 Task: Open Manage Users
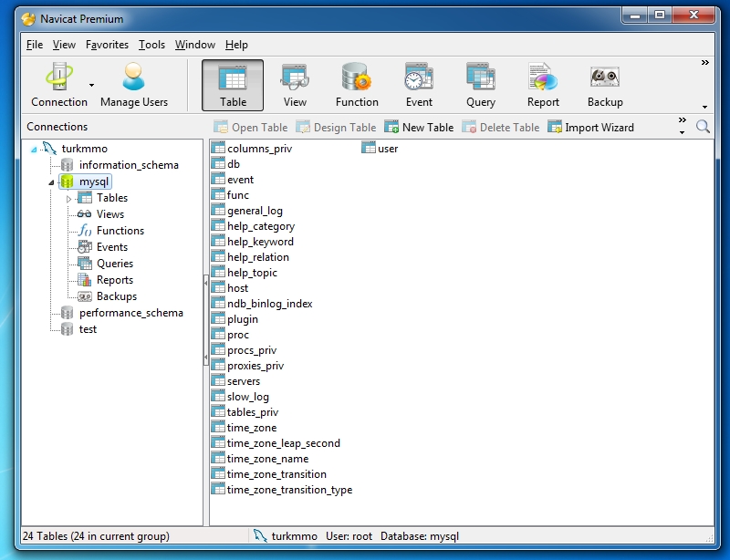[133, 85]
